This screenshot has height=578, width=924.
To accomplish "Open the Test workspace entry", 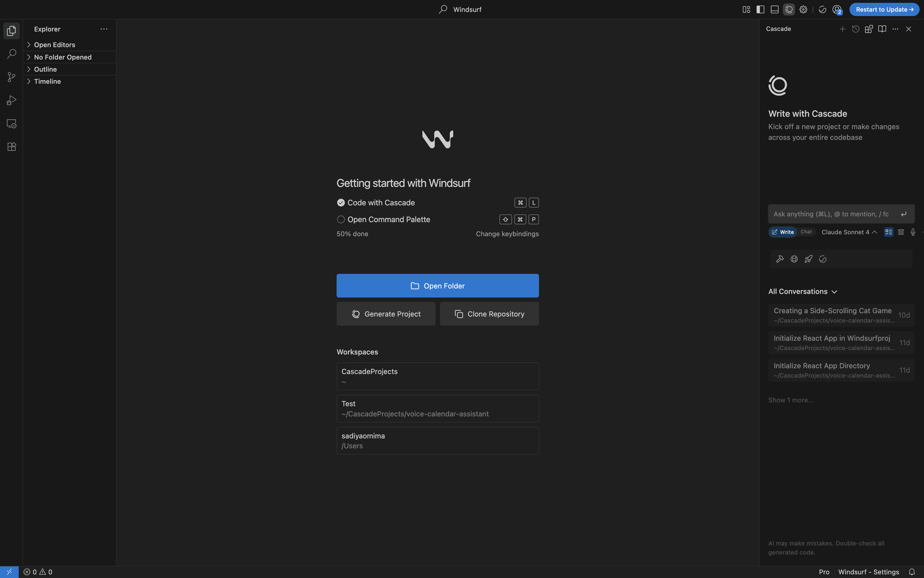I will point(437,408).
